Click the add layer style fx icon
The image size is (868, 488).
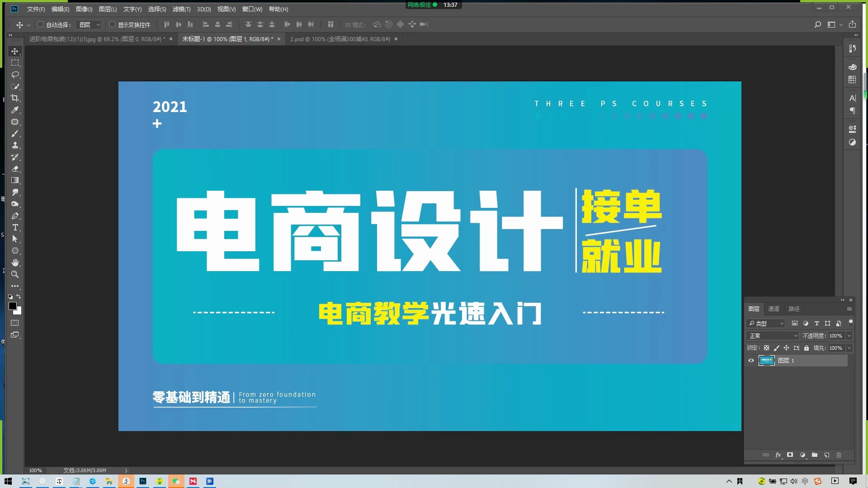point(778,455)
